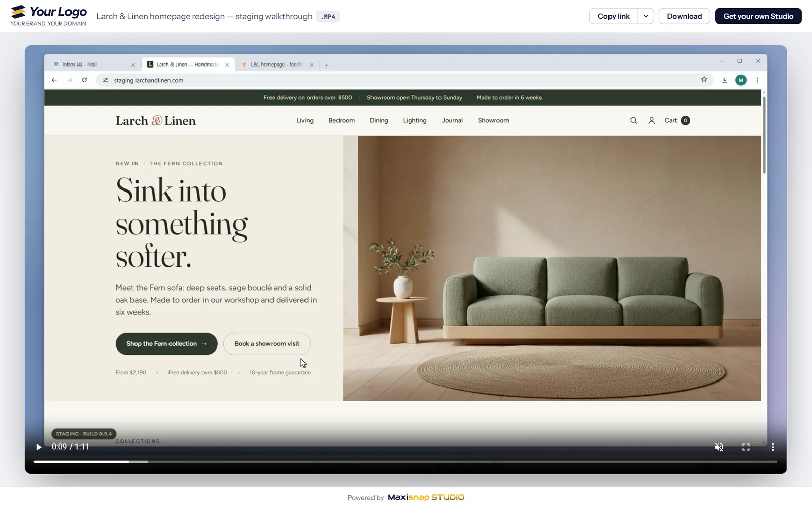This screenshot has width=812, height=508.
Task: Click the site info icon in address bar
Action: [x=105, y=80]
